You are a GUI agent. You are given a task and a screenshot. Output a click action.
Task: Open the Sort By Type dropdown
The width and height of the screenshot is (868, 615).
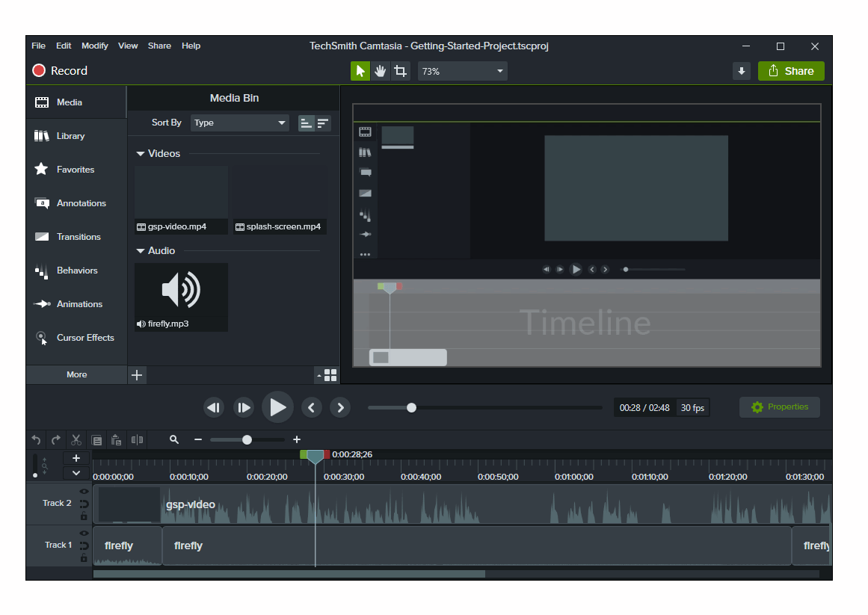tap(240, 123)
